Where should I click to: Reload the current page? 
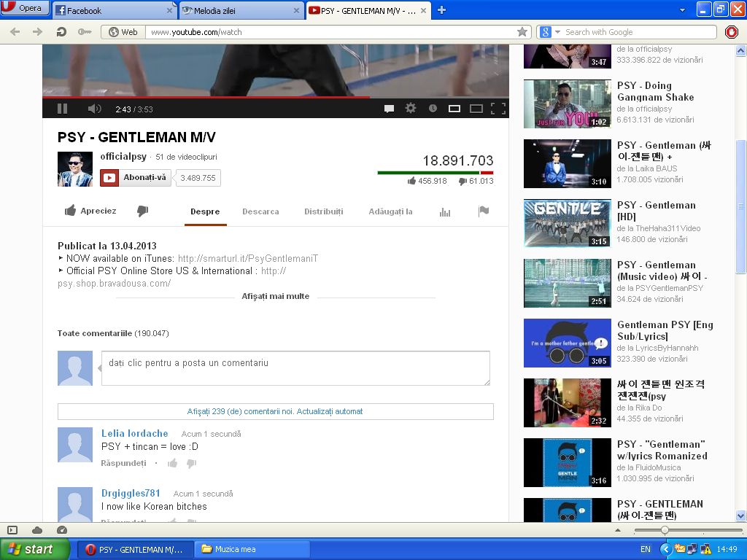coord(61,32)
